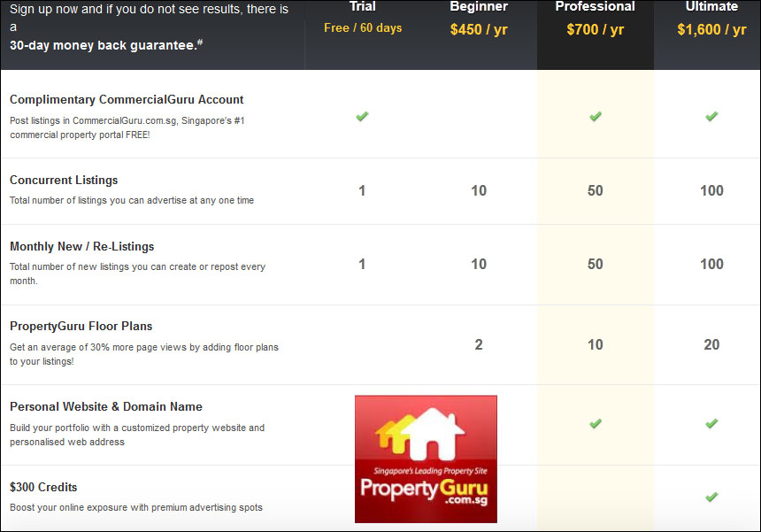Click the white house icon in logo
This screenshot has width=761, height=532.
coord(433,434)
